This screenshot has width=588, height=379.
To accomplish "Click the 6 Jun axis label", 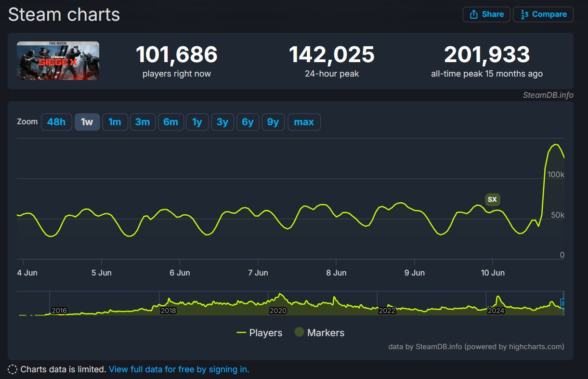I will 180,273.
